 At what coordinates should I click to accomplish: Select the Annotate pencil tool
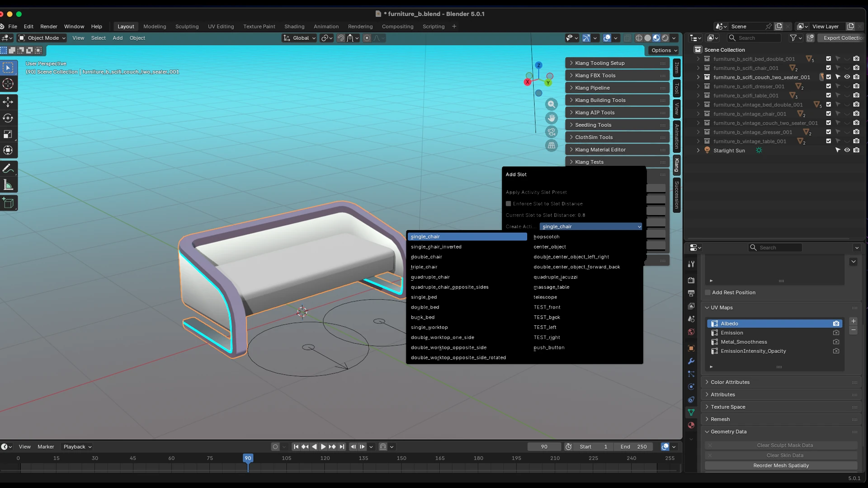click(x=8, y=169)
